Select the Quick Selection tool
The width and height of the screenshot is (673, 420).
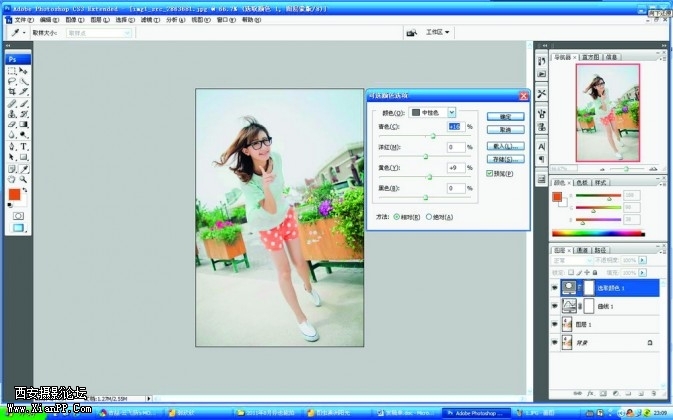coord(24,81)
